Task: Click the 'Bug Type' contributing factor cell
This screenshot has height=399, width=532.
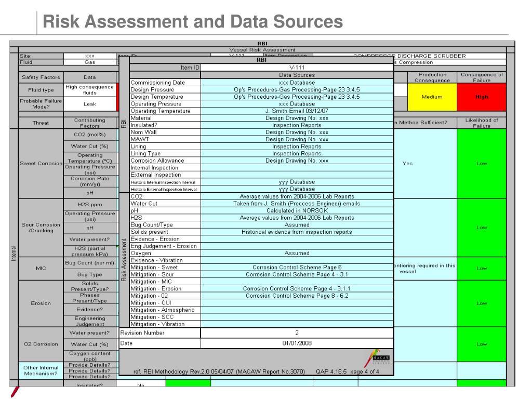Action: [x=89, y=274]
